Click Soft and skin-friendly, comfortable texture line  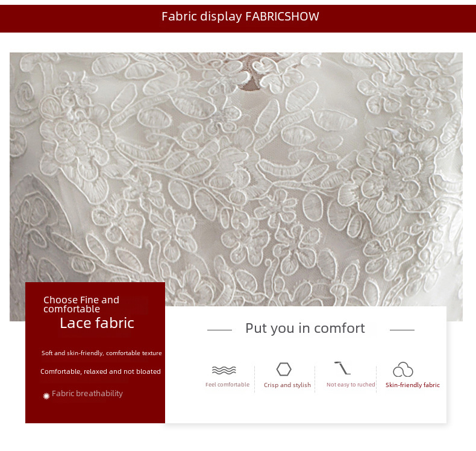[101, 353]
